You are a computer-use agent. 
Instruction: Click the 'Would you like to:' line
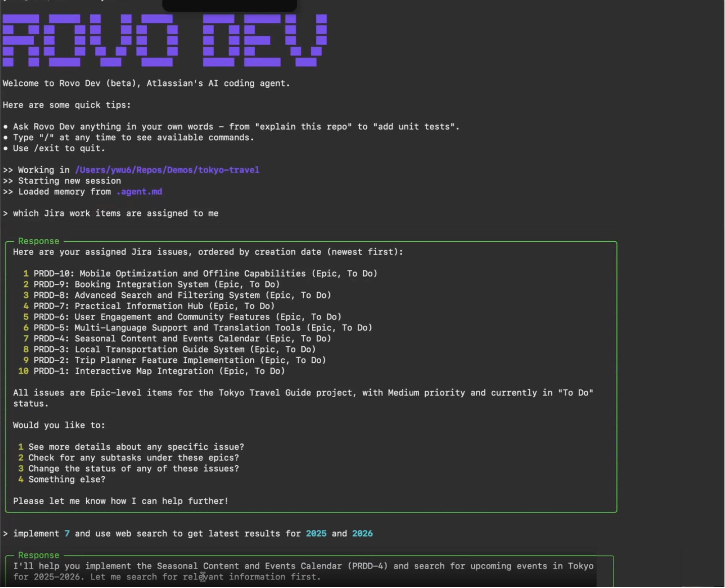coord(59,425)
